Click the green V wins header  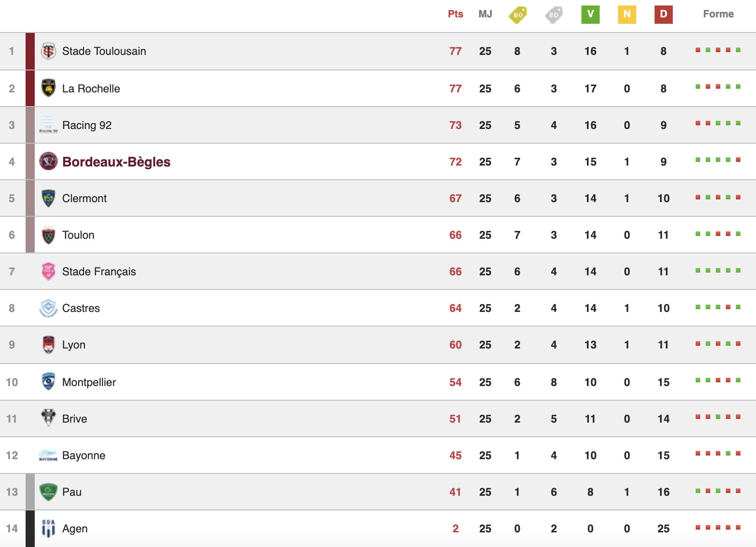(x=590, y=14)
